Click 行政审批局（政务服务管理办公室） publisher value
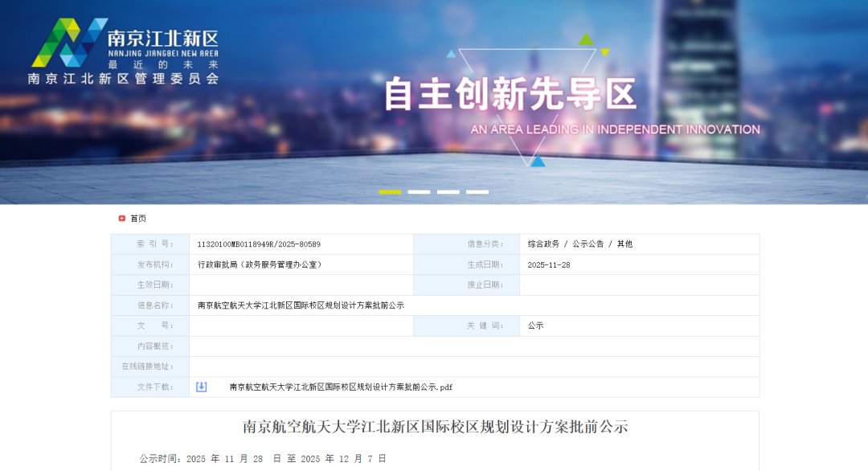Viewport: 868px width, 471px height. (x=260, y=264)
